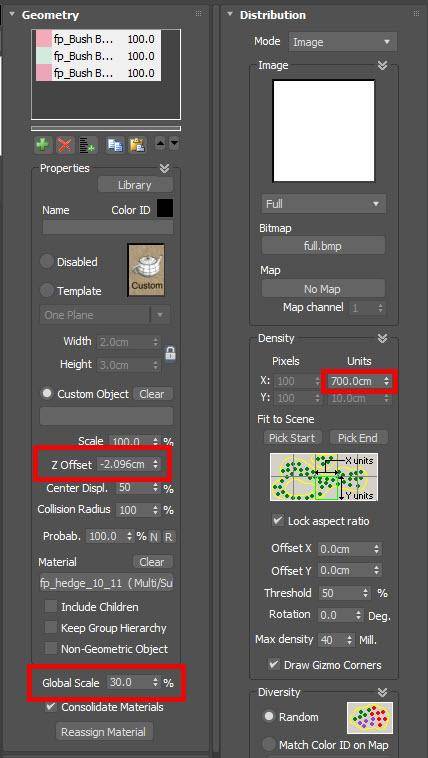
Task: Uncheck the Consolidate Materials checkbox
Action: (51, 707)
